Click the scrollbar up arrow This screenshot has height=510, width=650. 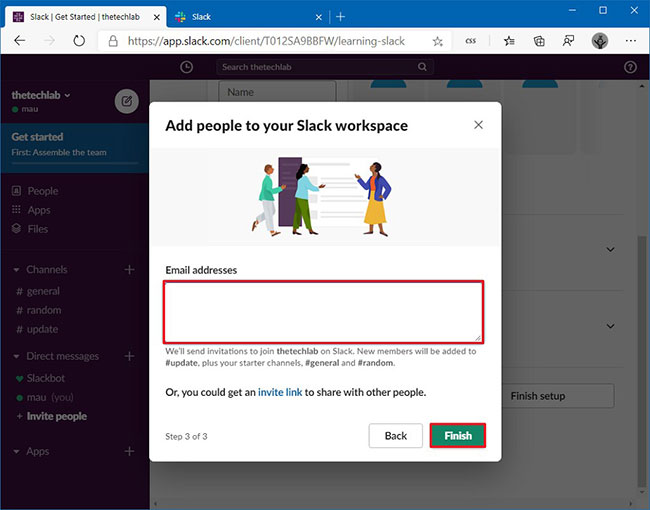[642, 86]
